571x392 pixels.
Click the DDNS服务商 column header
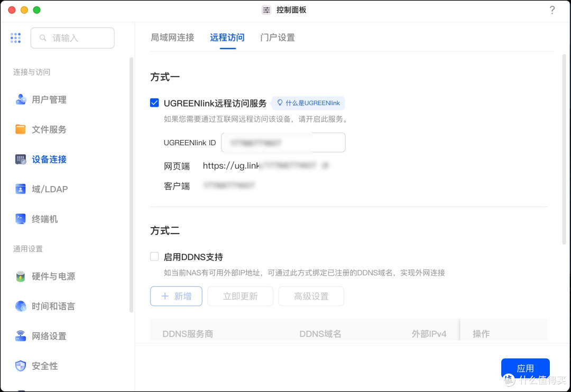(x=188, y=334)
